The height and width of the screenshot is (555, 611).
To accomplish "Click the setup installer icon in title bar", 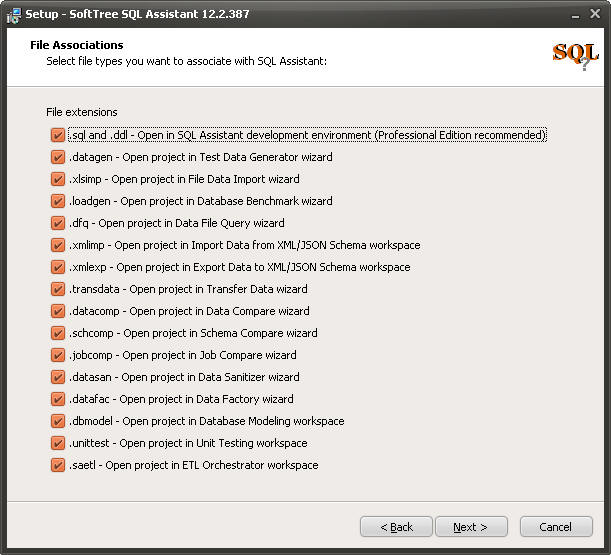I will [x=14, y=15].
